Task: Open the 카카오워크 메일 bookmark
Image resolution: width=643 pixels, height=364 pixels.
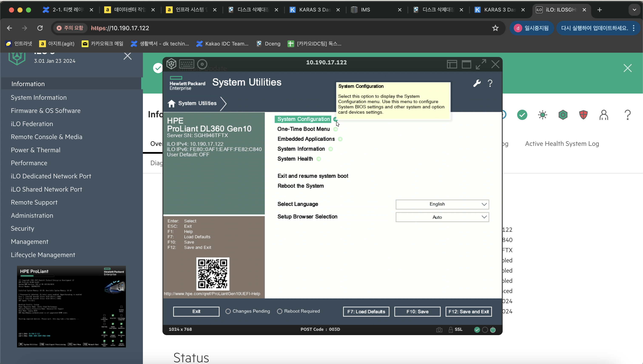Action: (x=103, y=44)
